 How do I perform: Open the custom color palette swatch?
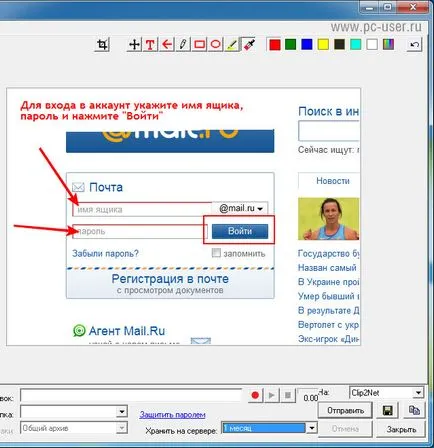tap(388, 44)
